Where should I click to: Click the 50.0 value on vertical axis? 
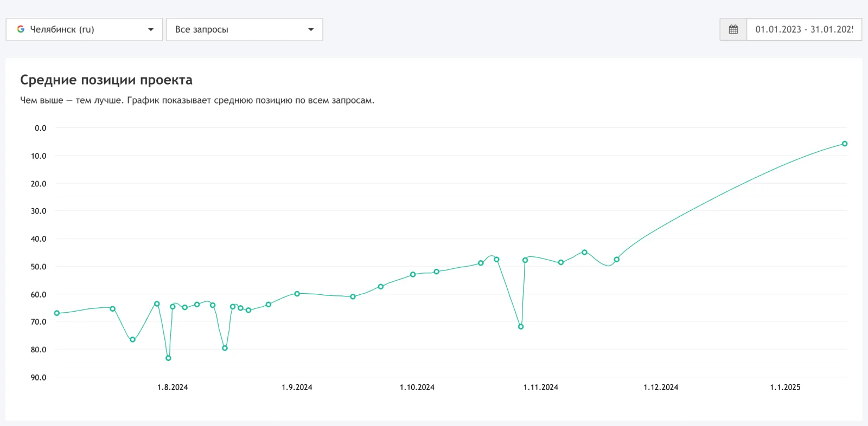pos(39,267)
